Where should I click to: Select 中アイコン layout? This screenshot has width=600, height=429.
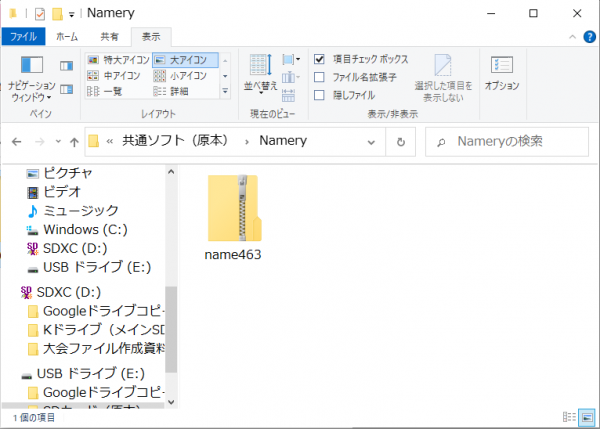(x=114, y=76)
